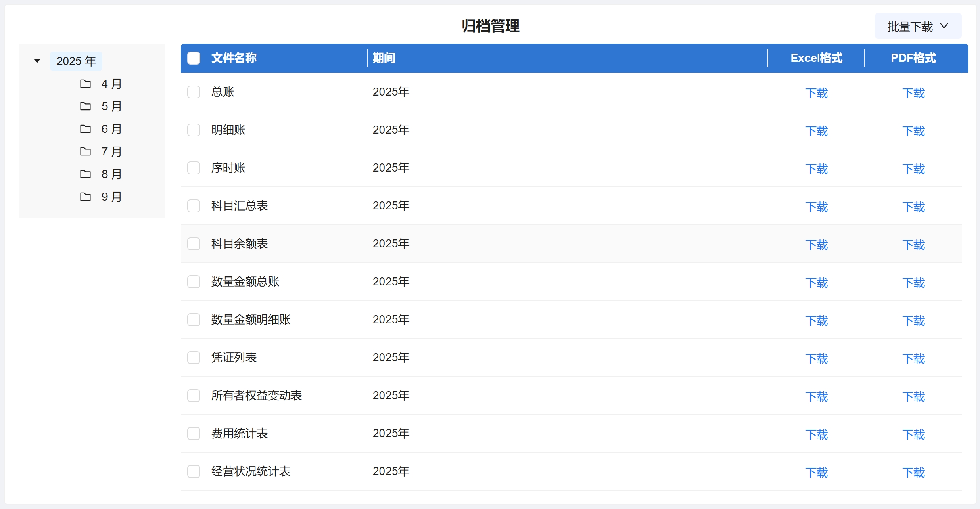Download 经营状况统计表 as PDF
980x509 pixels.
[913, 472]
